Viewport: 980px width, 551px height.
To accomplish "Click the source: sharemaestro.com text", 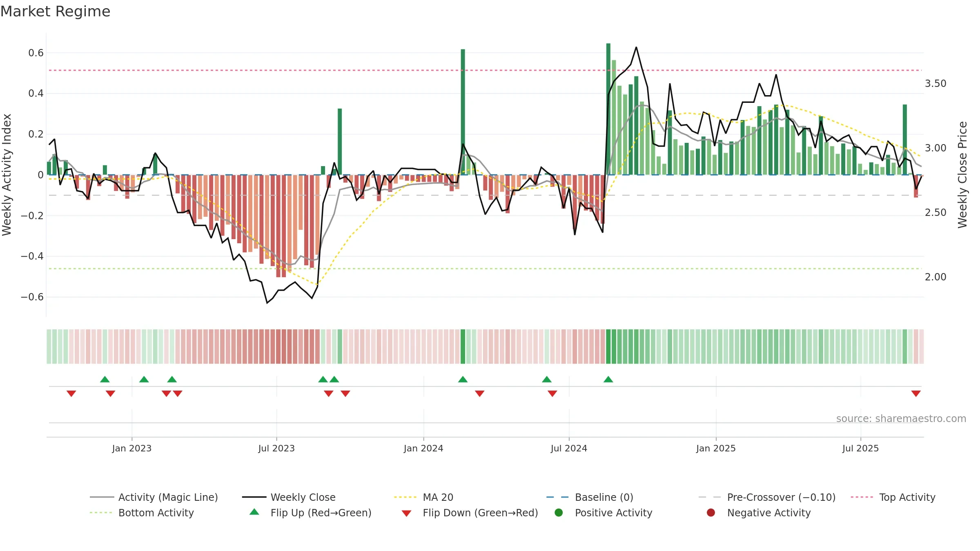I will (x=901, y=419).
